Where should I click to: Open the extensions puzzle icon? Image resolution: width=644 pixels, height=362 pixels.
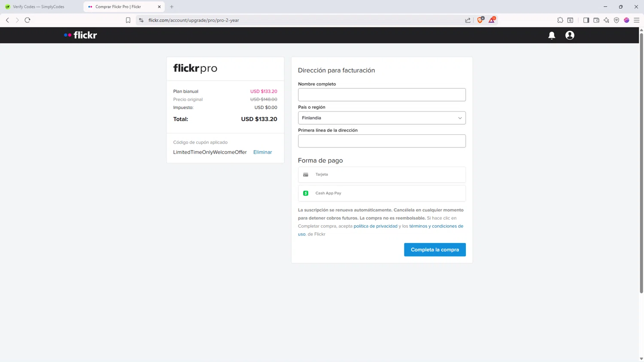[x=560, y=20]
